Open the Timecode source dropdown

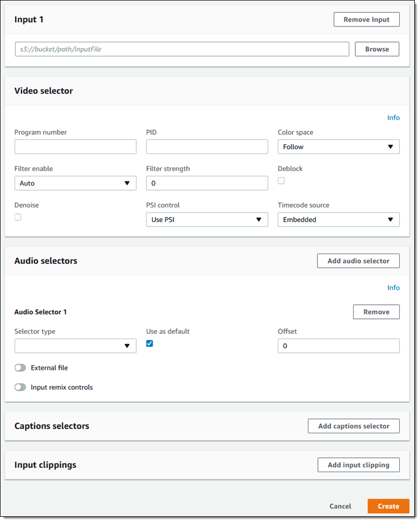tap(339, 220)
